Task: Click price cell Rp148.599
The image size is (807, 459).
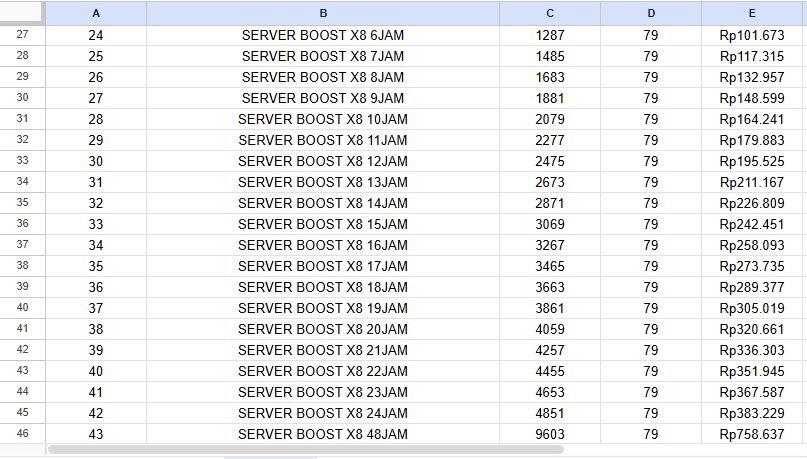Action: (x=752, y=98)
